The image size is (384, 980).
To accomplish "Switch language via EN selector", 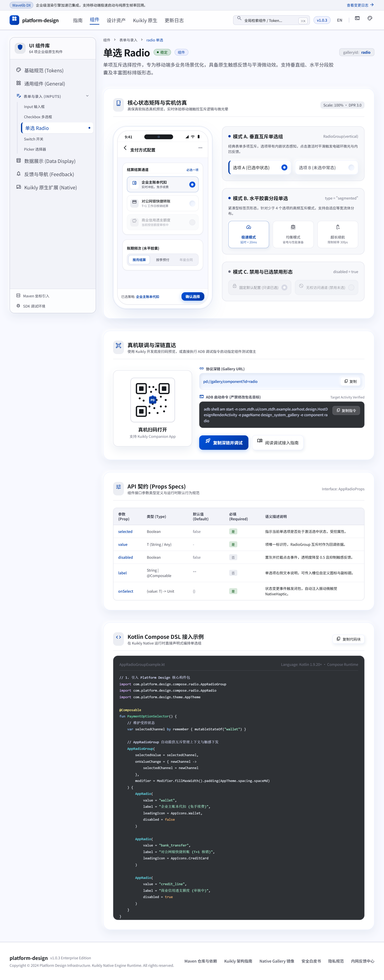I will tap(339, 20).
